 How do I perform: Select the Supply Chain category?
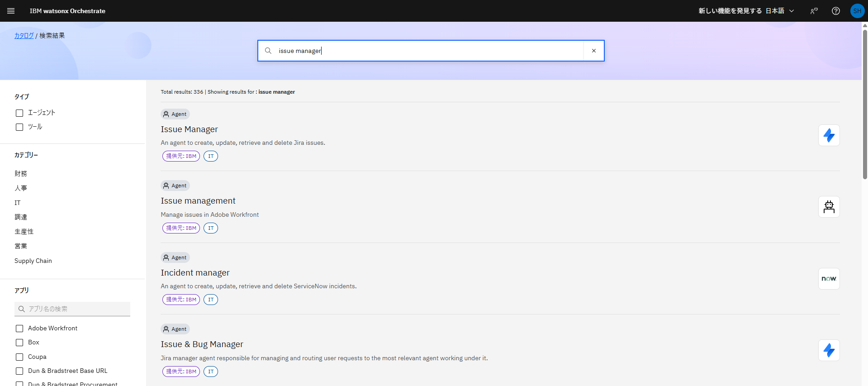pos(33,261)
